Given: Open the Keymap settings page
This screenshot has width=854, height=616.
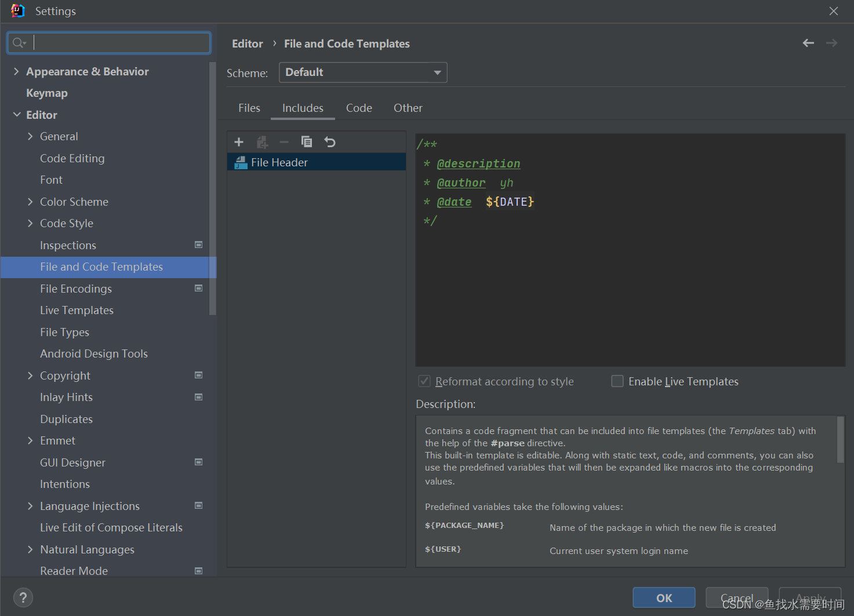Looking at the screenshot, I should [x=47, y=93].
